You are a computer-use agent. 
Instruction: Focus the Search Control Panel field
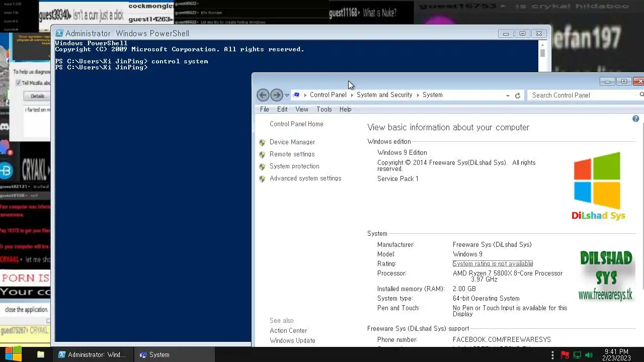[585, 95]
